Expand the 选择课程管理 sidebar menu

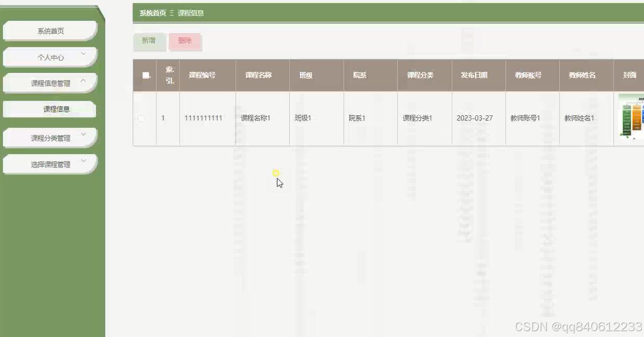pos(50,164)
